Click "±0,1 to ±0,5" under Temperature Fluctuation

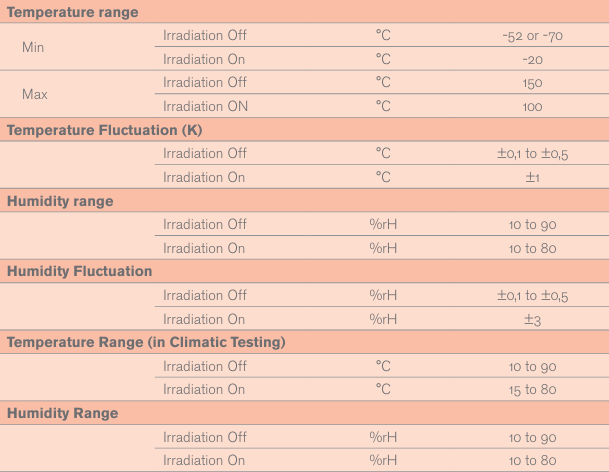pos(532,153)
